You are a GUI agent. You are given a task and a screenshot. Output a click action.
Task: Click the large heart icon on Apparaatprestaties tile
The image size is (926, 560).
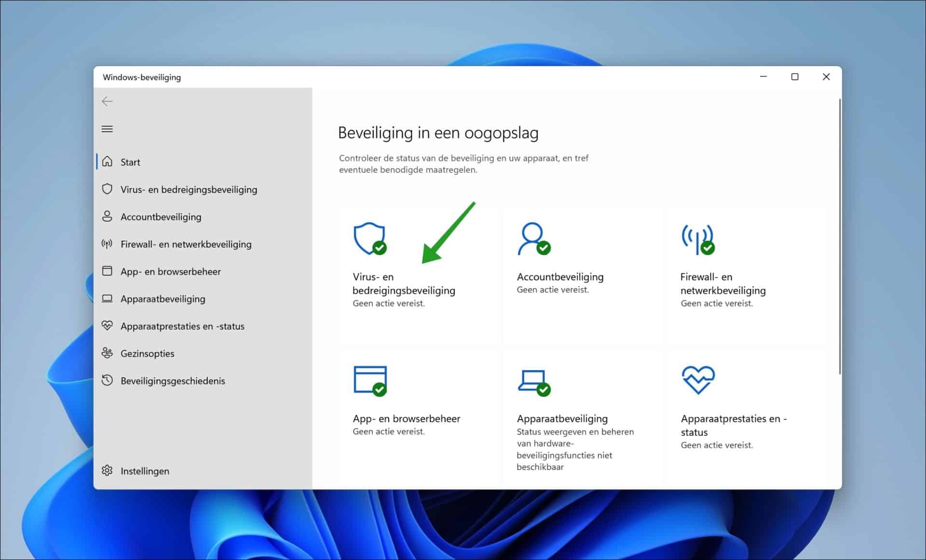[x=698, y=380]
